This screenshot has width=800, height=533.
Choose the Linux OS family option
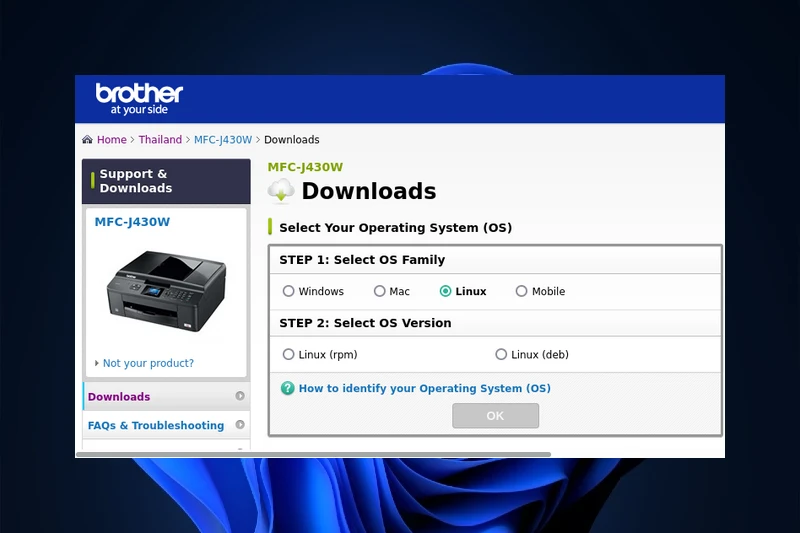click(x=446, y=292)
